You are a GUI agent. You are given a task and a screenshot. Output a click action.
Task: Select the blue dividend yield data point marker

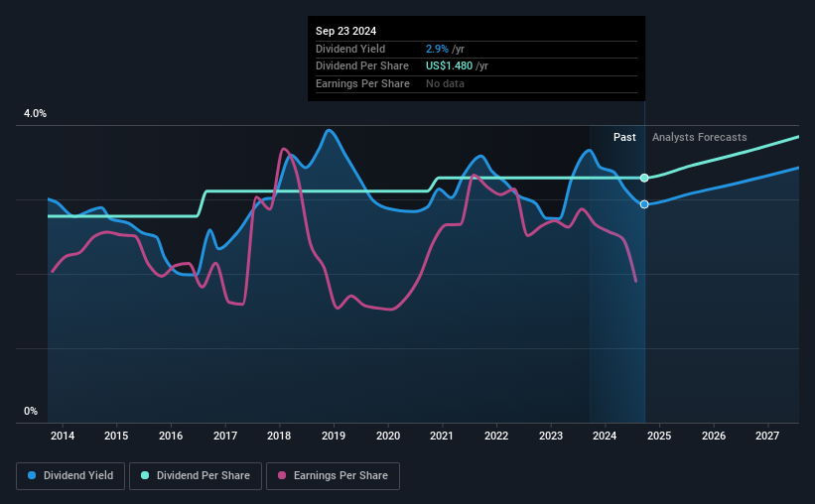[x=644, y=204]
